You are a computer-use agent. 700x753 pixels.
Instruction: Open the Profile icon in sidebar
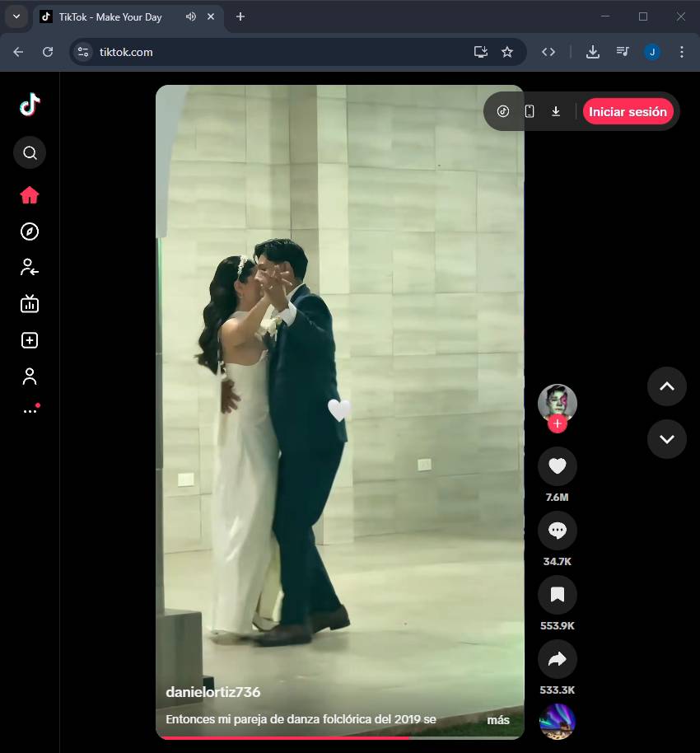coord(30,376)
